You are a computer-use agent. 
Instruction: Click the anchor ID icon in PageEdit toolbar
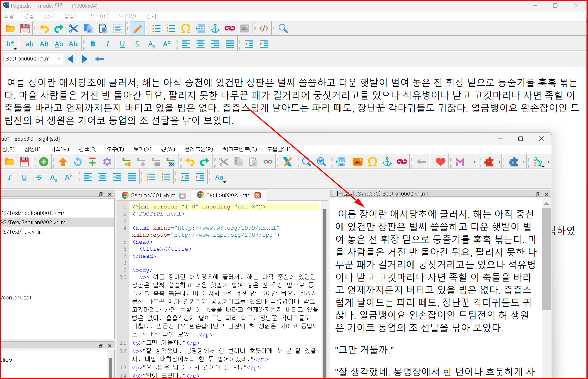click(215, 28)
